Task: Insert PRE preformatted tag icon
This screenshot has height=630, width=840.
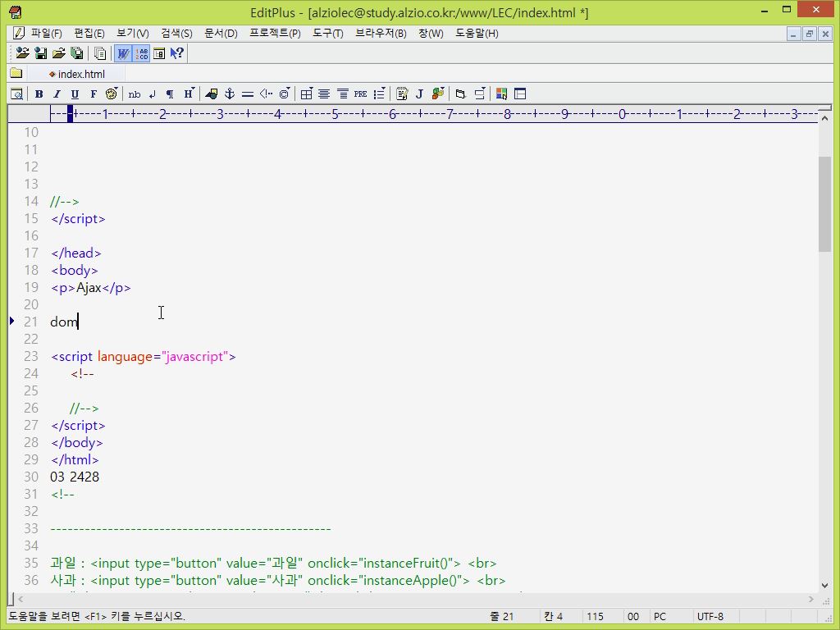Action: tap(361, 94)
